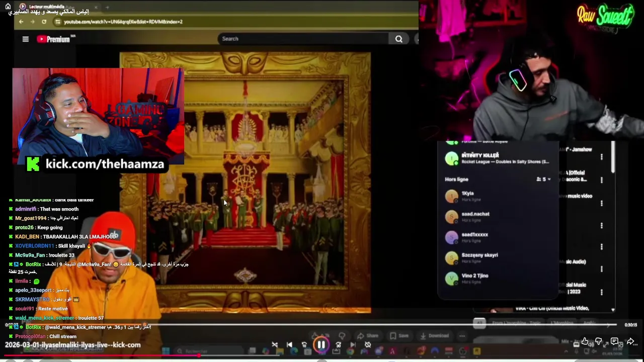Screen dimensions: 644x362
Task: Open three-dot menu beside music video item
Action: click(x=601, y=203)
